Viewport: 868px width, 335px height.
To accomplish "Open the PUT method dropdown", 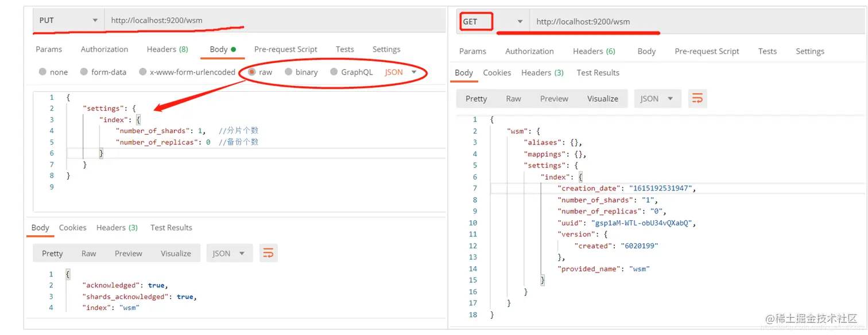I will tap(68, 20).
